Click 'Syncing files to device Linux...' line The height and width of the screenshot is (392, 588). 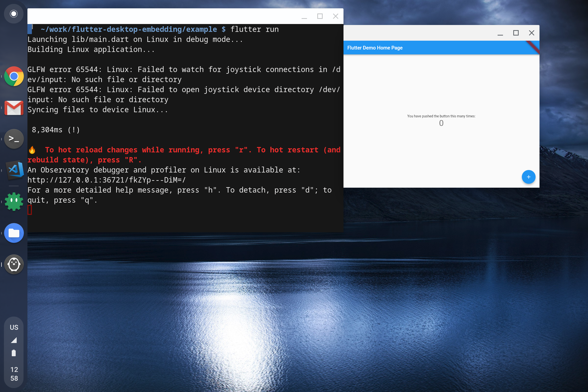(x=98, y=110)
